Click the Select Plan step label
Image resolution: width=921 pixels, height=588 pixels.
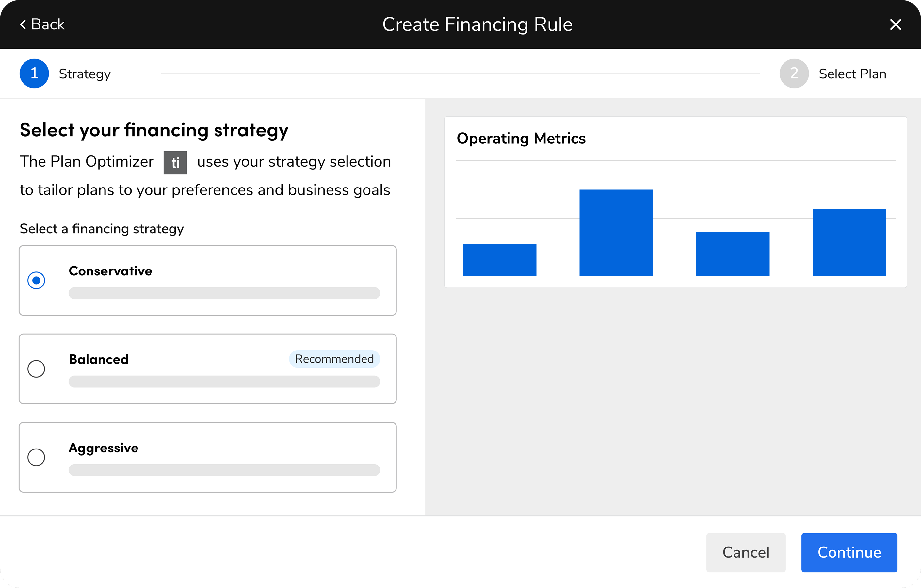click(x=852, y=74)
